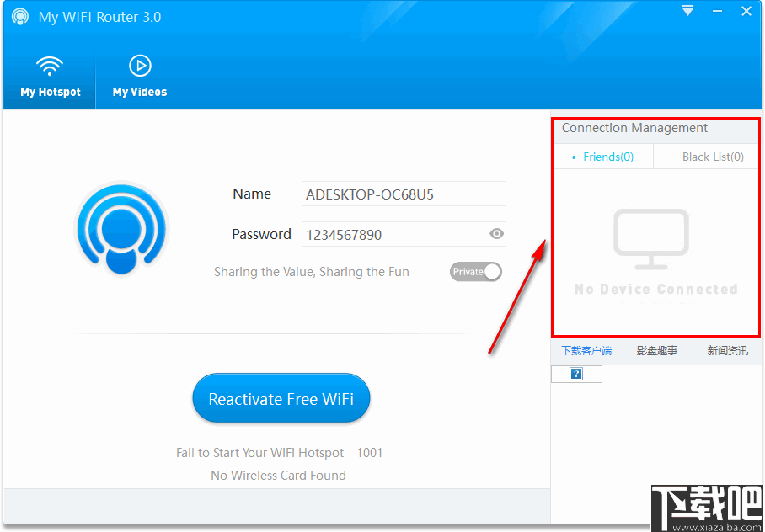Click the 'Sharing the Value, Sharing the Fun' text
The image size is (765, 532).
tap(311, 272)
